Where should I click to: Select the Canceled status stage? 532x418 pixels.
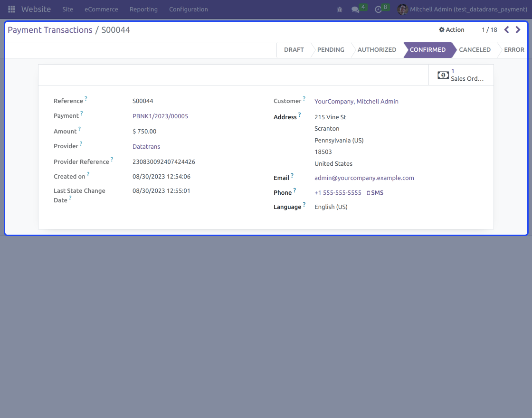(x=475, y=50)
